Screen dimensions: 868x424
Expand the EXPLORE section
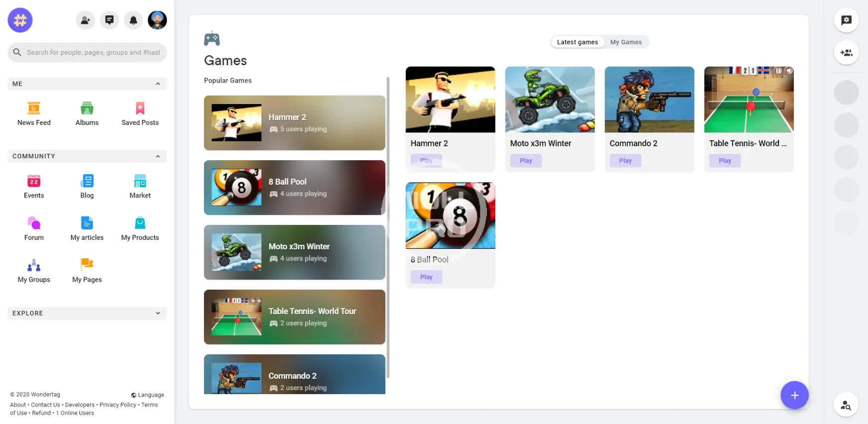pyautogui.click(x=158, y=313)
